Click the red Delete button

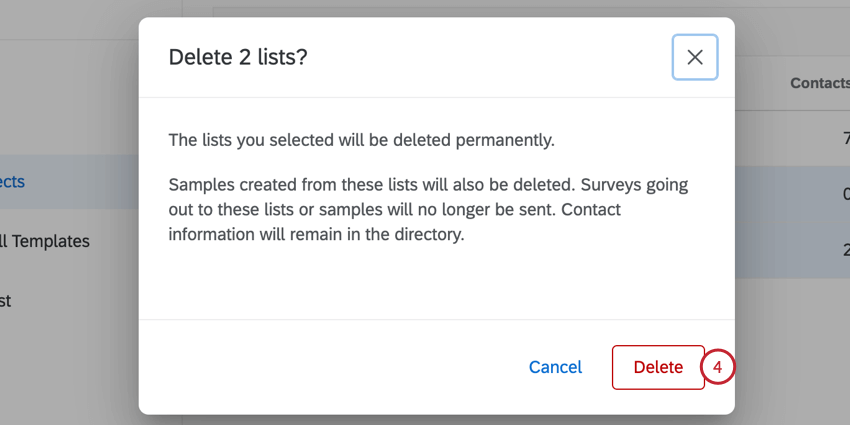658,367
